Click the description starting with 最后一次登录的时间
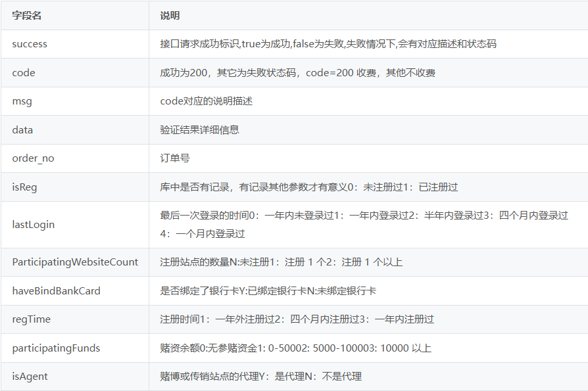 [x=364, y=224]
